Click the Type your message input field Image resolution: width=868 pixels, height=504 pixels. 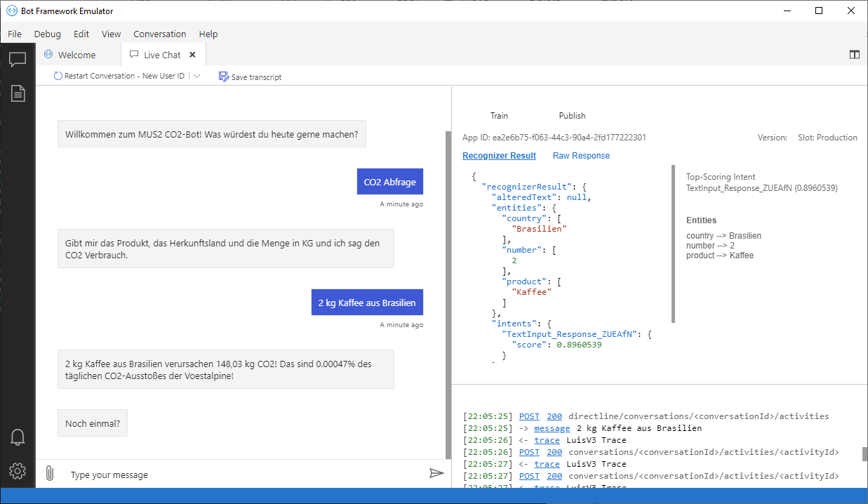(x=246, y=475)
